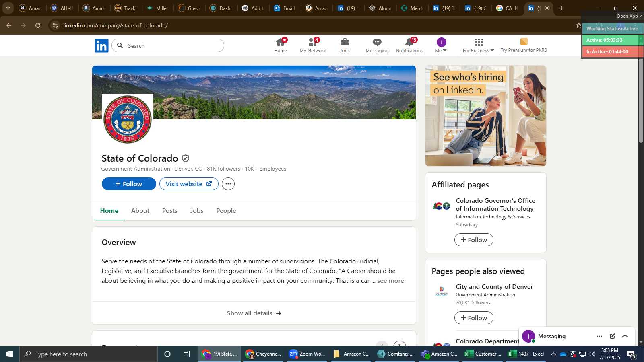Open the Comtanix taskbar app
Image resolution: width=644 pixels, height=362 pixels.
click(x=396, y=354)
